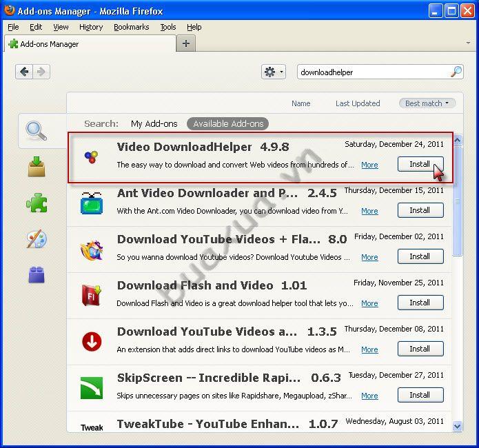Open More link for Download YouTube Videos + Fla...
Image resolution: width=479 pixels, height=448 pixels.
(369, 257)
